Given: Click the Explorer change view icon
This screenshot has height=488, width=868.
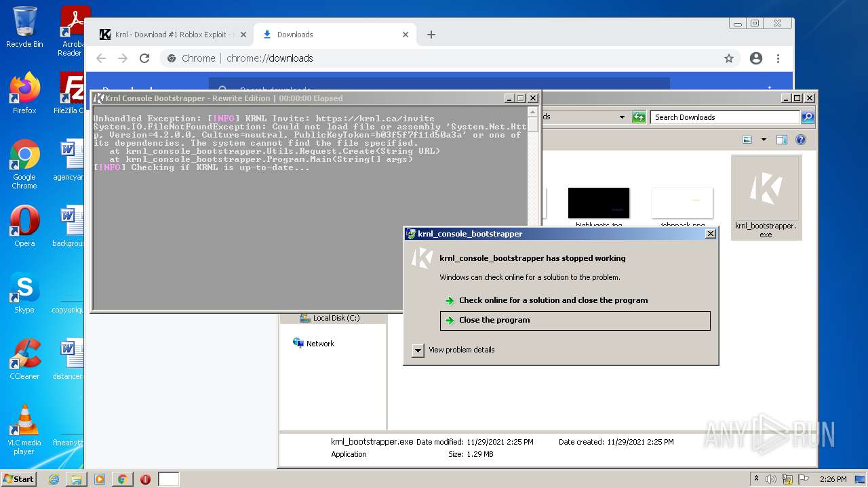Looking at the screenshot, I should tap(747, 140).
